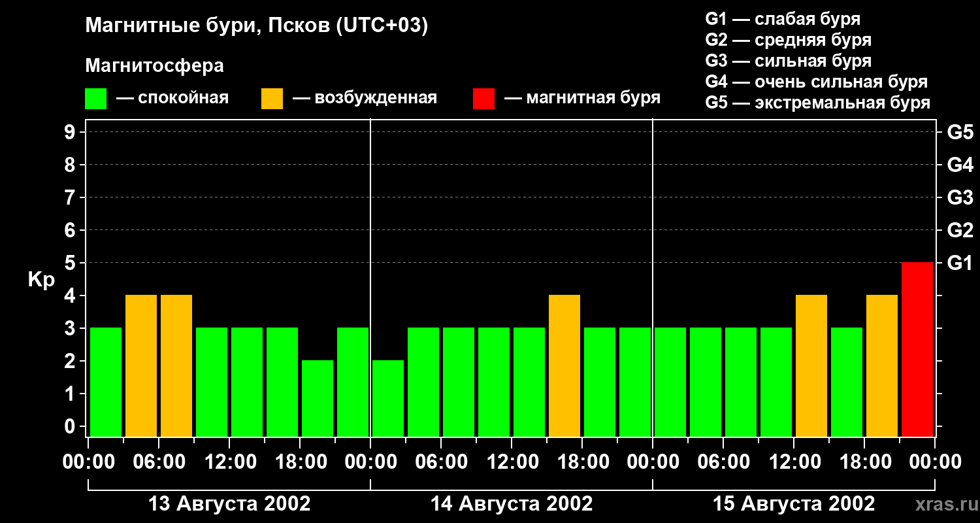The image size is (980, 523).
Task: Click the '12:00' time label above 13 Августа
Action: pyautogui.click(x=229, y=462)
